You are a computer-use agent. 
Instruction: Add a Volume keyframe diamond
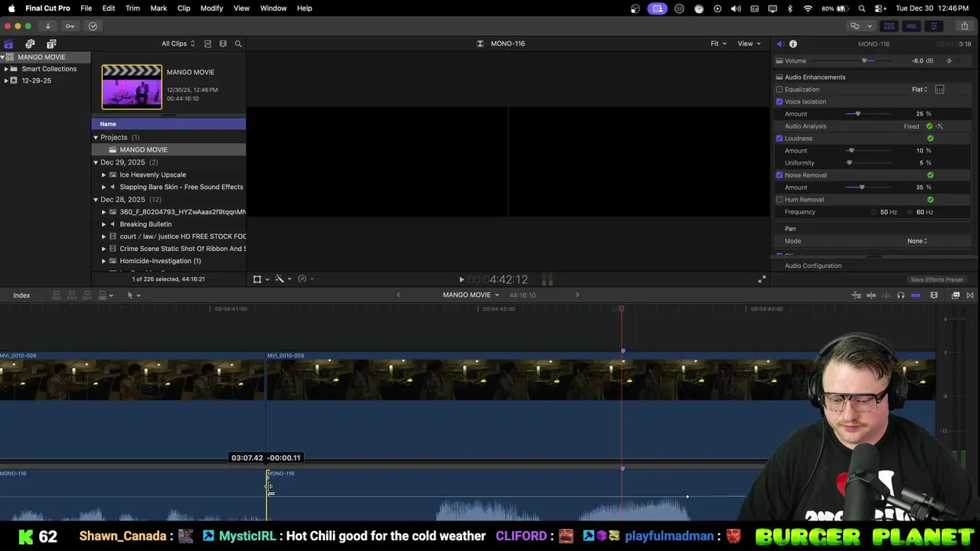pos(949,60)
